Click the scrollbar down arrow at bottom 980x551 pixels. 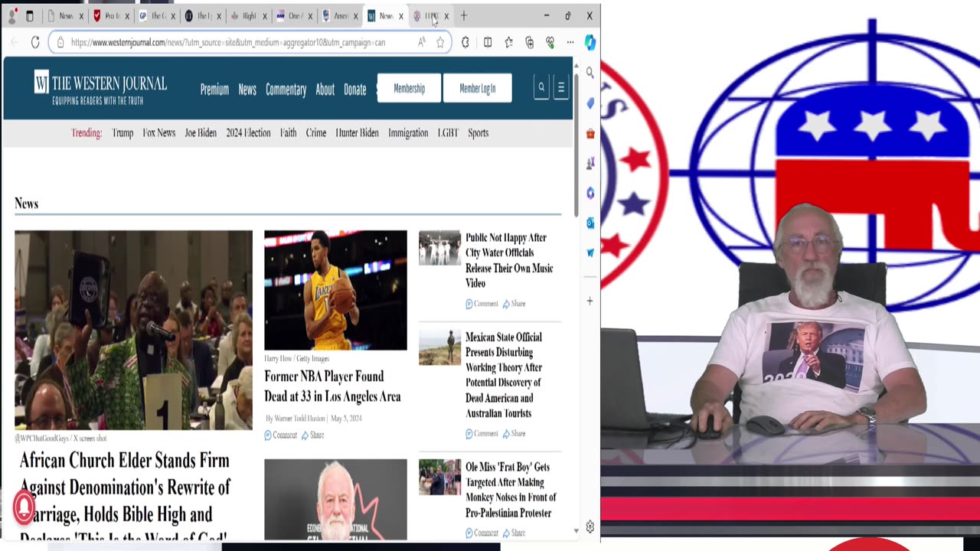(576, 530)
